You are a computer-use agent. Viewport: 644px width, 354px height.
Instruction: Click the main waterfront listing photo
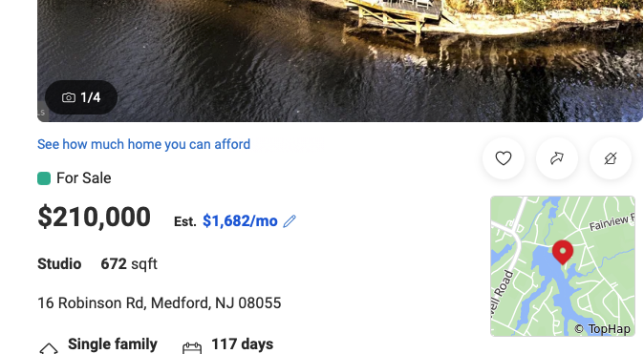click(x=340, y=61)
